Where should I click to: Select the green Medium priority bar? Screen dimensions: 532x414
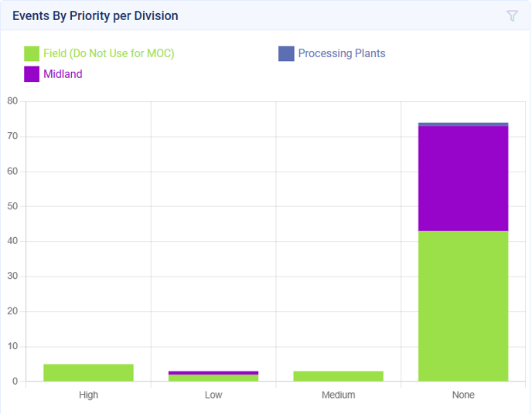(338, 376)
